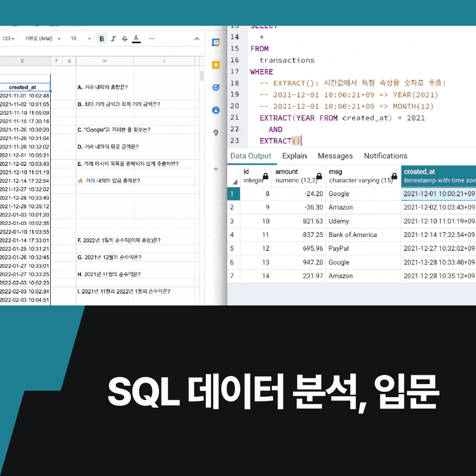This screenshot has width=476, height=476.
Task: Click the fire emoji question about 입금 총액
Action: [109, 181]
